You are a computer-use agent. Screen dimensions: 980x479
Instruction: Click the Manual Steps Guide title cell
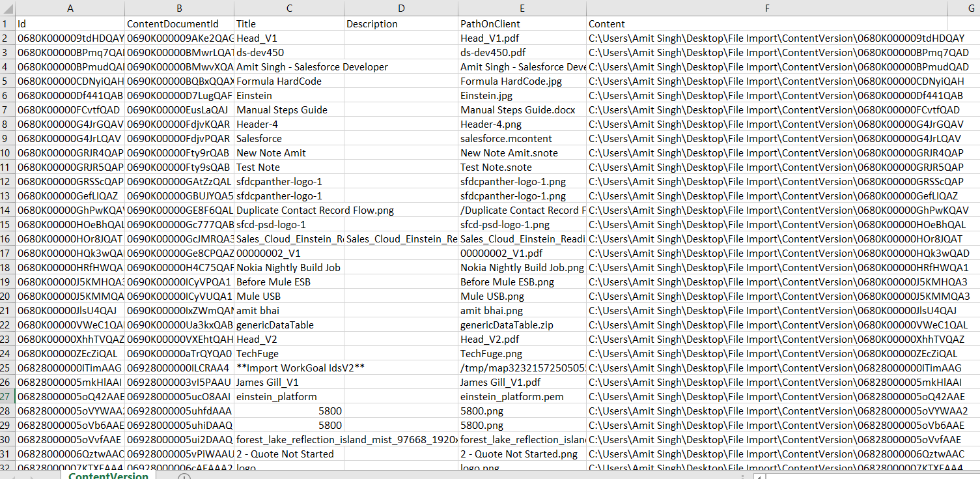click(288, 109)
